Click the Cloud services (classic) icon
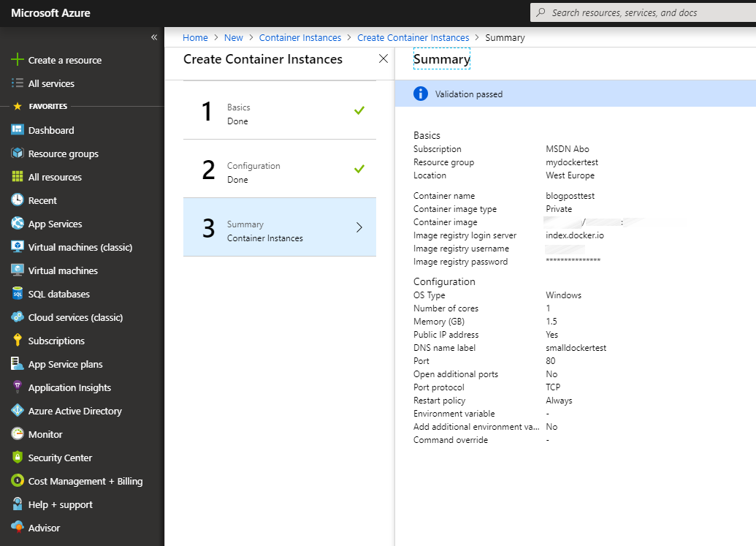The height and width of the screenshot is (546, 756). (x=18, y=317)
